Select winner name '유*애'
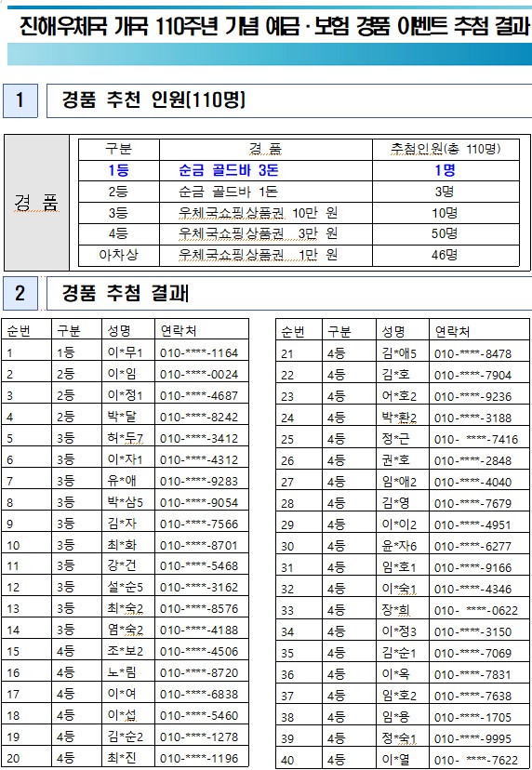Image resolution: width=532 pixels, height=770 pixels. tap(121, 481)
